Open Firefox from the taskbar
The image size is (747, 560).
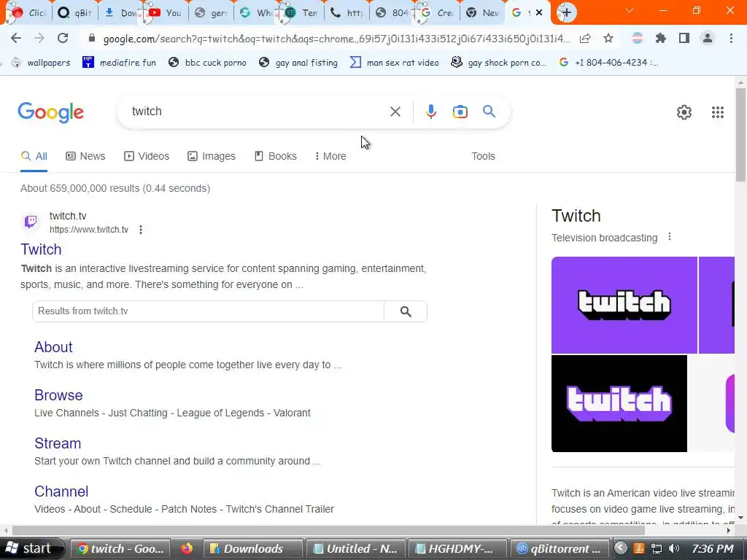click(x=186, y=548)
